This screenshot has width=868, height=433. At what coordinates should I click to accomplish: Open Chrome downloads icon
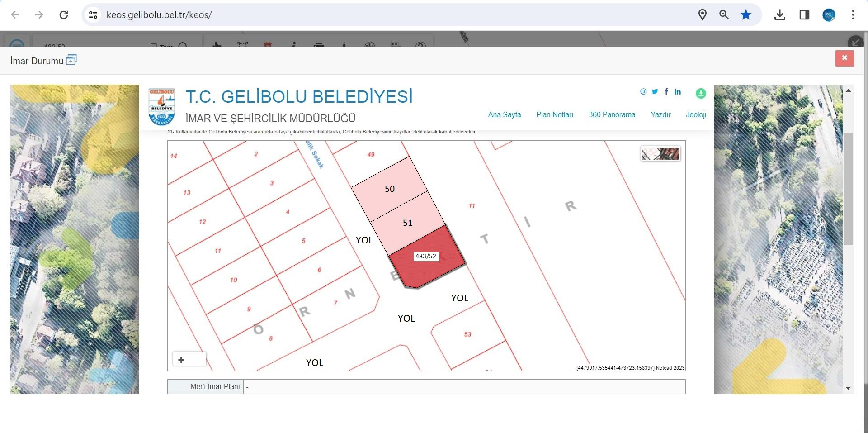(779, 15)
